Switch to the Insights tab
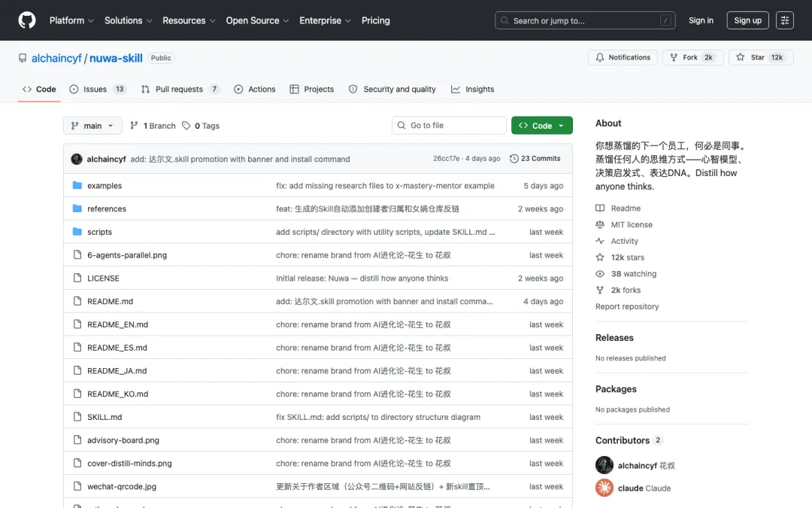This screenshot has width=812, height=508. [x=472, y=89]
